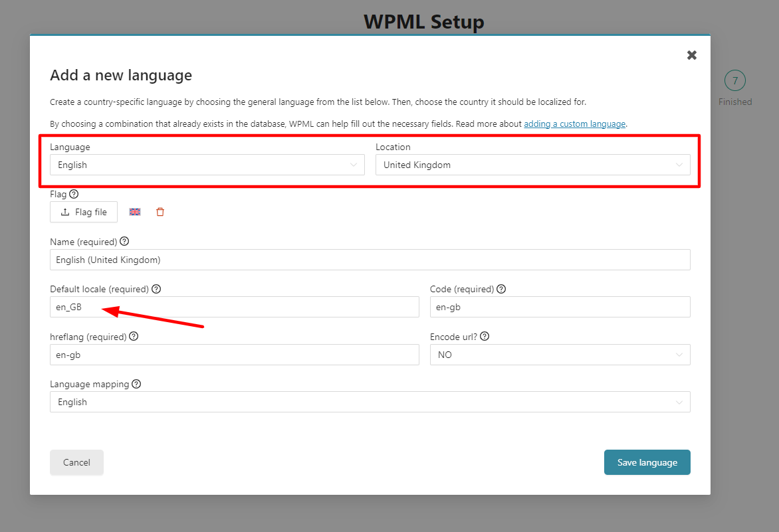
Task: Open the Language mapping dropdown
Action: (x=370, y=402)
